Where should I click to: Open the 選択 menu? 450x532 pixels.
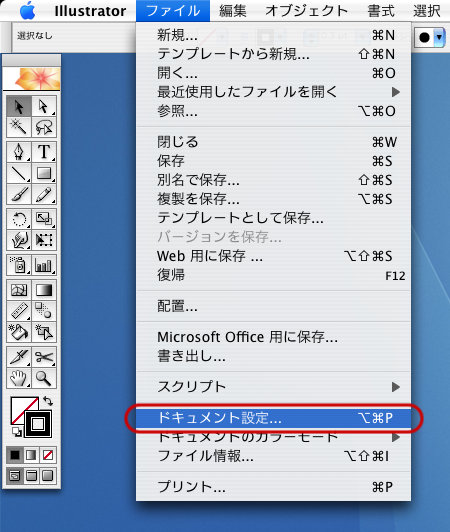click(x=427, y=11)
